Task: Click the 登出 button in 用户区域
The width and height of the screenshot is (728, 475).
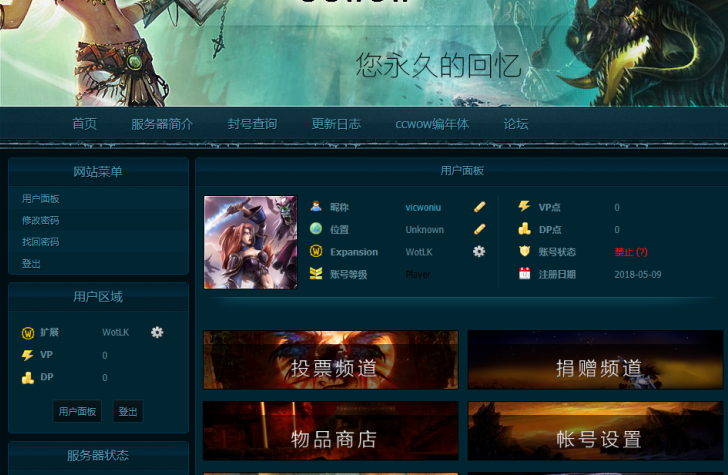Action: [x=128, y=411]
